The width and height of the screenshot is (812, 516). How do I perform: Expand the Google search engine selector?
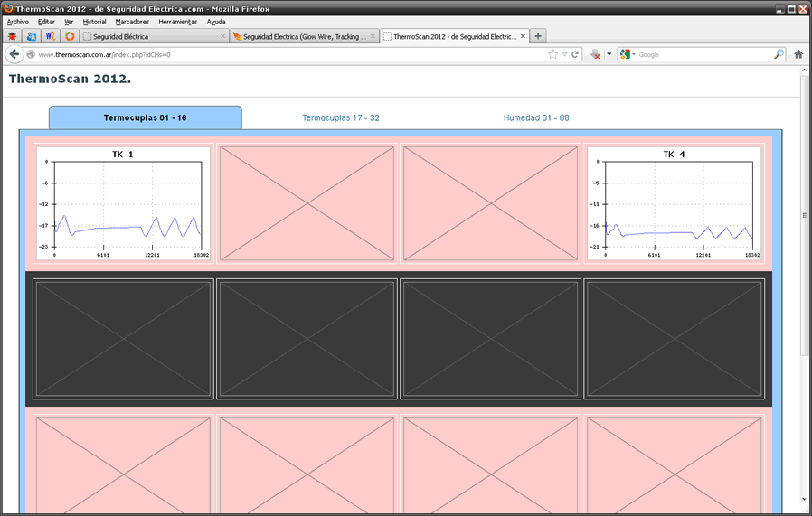[627, 54]
